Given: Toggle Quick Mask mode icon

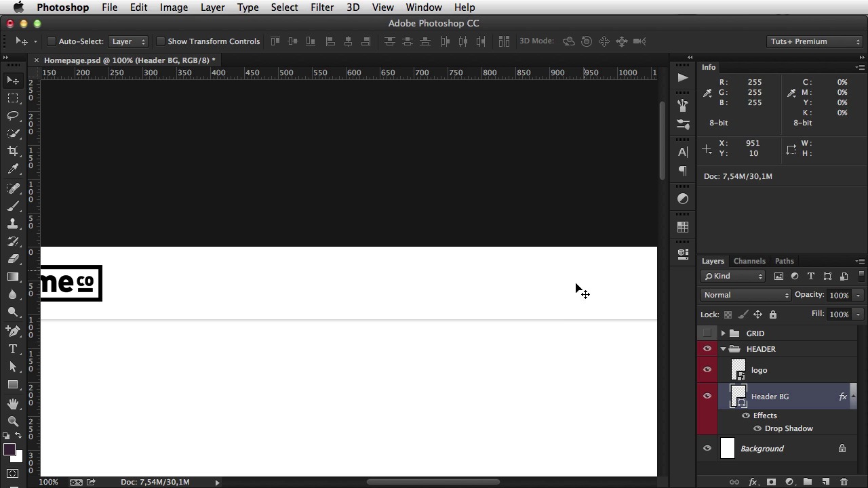Looking at the screenshot, I should click(13, 473).
